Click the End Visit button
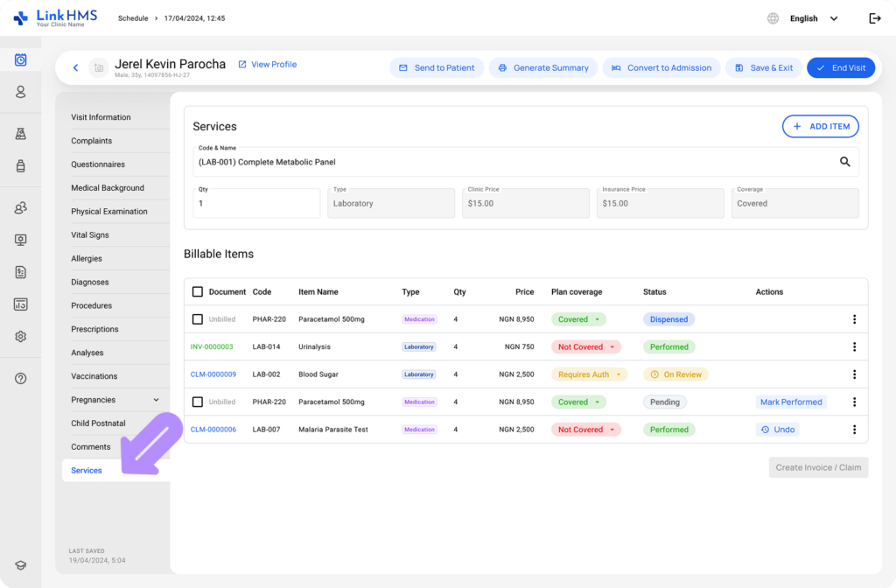The height and width of the screenshot is (588, 896). click(x=841, y=67)
